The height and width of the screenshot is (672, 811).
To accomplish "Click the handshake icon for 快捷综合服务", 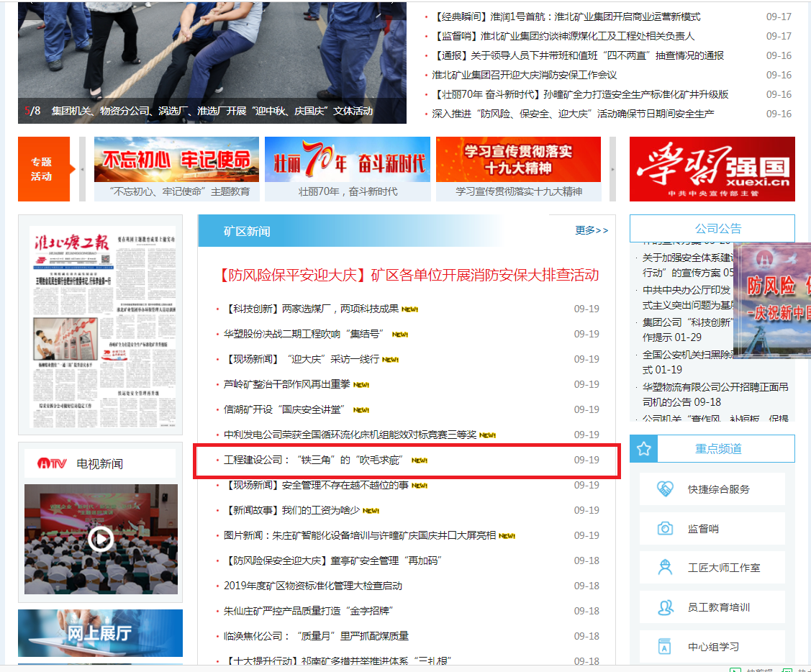I will [666, 489].
